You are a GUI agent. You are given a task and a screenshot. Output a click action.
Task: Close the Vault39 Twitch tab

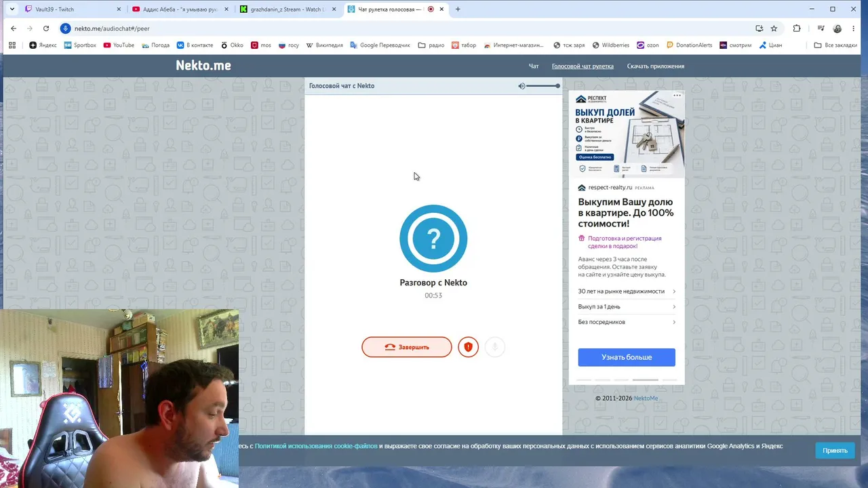pyautogui.click(x=119, y=9)
